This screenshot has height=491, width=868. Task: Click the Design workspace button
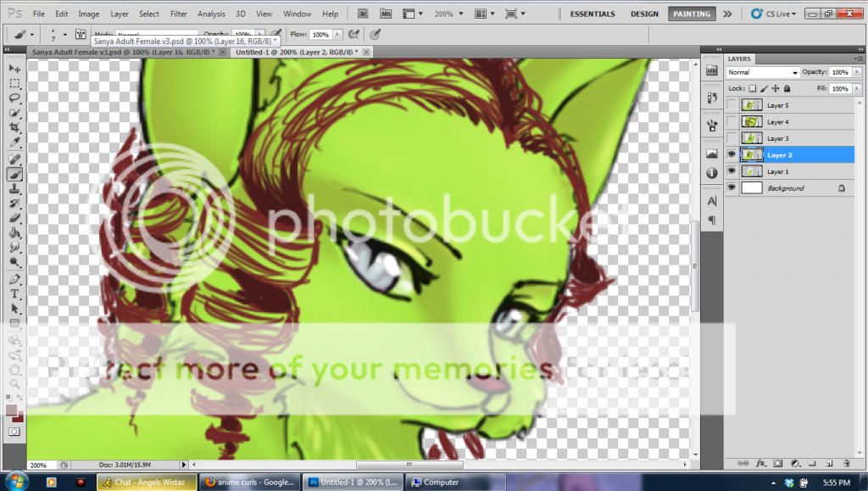pyautogui.click(x=644, y=14)
